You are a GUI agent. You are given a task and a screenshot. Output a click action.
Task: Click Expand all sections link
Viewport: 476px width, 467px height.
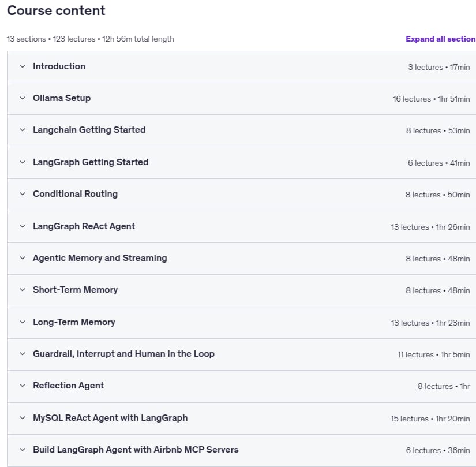coord(440,39)
